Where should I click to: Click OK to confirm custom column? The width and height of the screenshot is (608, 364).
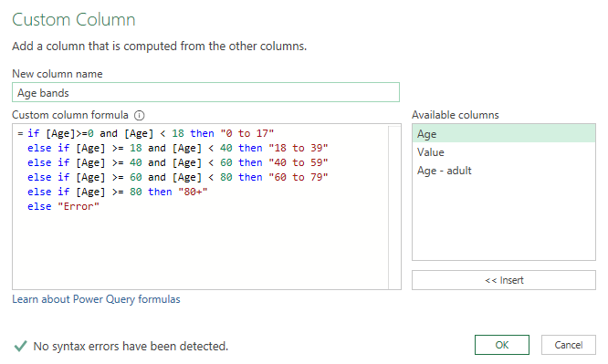pyautogui.click(x=502, y=345)
